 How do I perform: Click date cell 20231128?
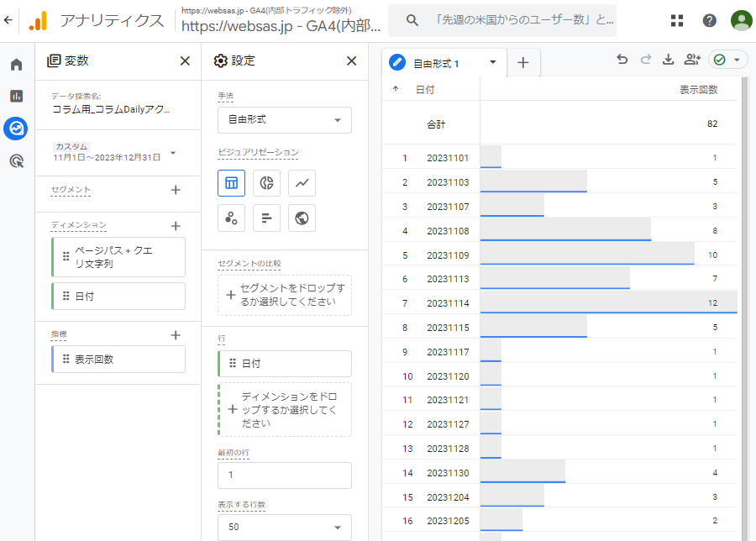pyautogui.click(x=448, y=449)
